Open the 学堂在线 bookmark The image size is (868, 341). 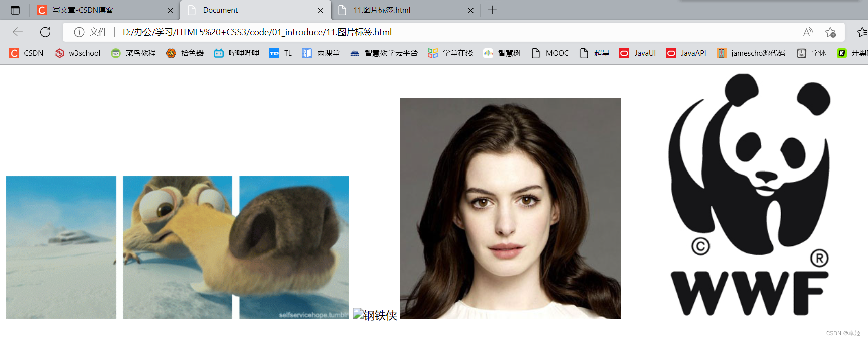tap(450, 53)
